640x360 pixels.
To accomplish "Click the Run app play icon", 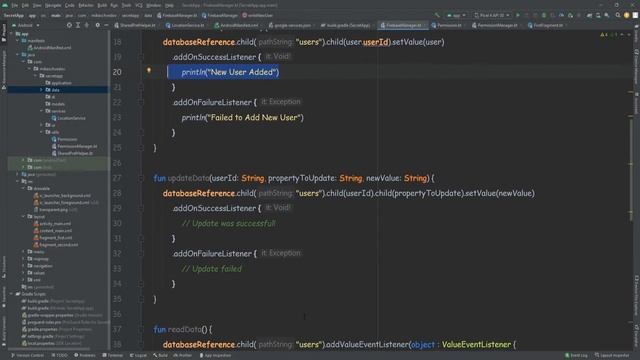I will tap(518, 16).
